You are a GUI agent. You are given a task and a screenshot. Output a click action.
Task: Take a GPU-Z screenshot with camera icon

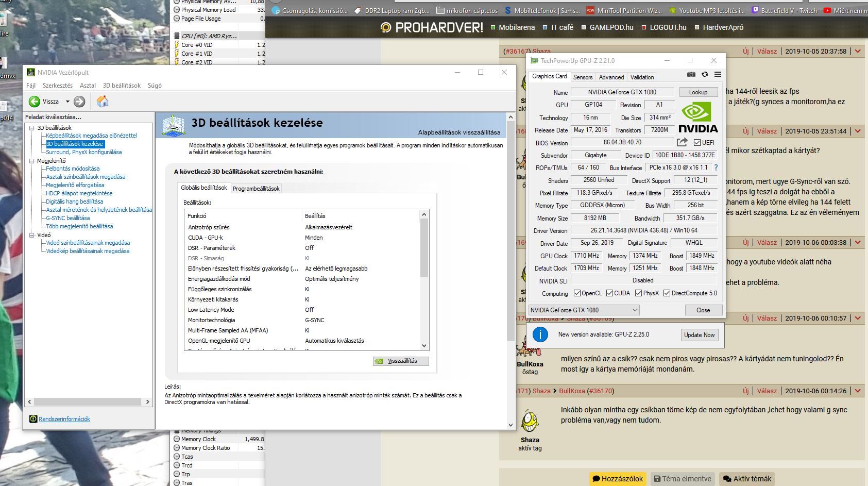pyautogui.click(x=691, y=75)
